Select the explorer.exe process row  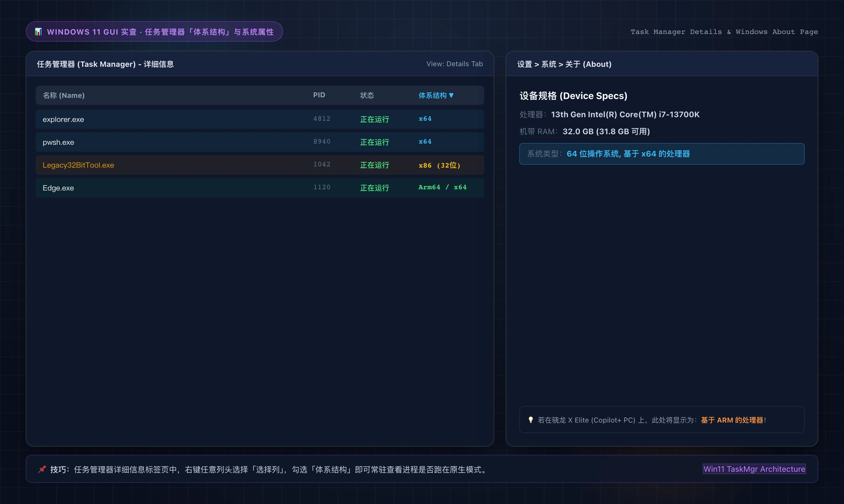pyautogui.click(x=260, y=119)
